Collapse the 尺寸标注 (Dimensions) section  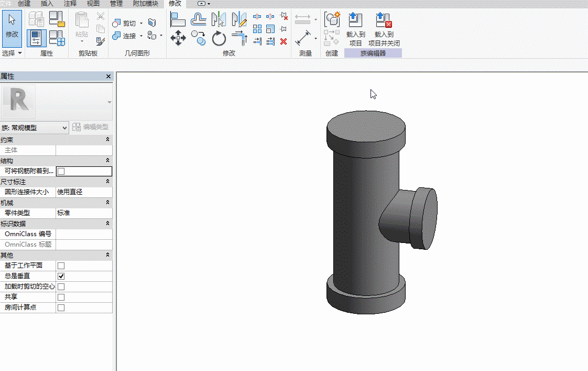pyautogui.click(x=107, y=182)
